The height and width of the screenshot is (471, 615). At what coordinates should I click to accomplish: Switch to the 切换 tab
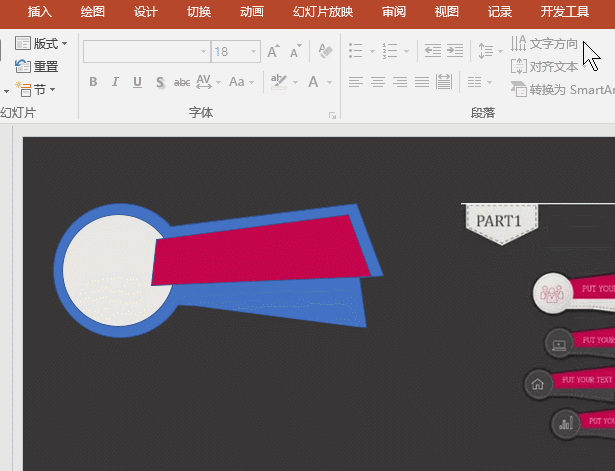point(199,12)
